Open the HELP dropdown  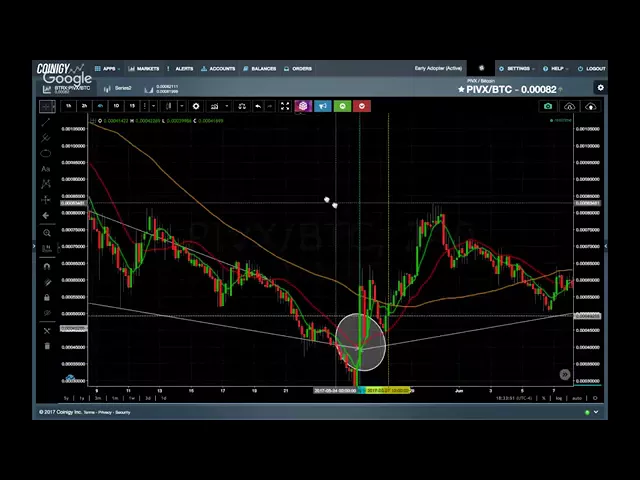[556, 69]
